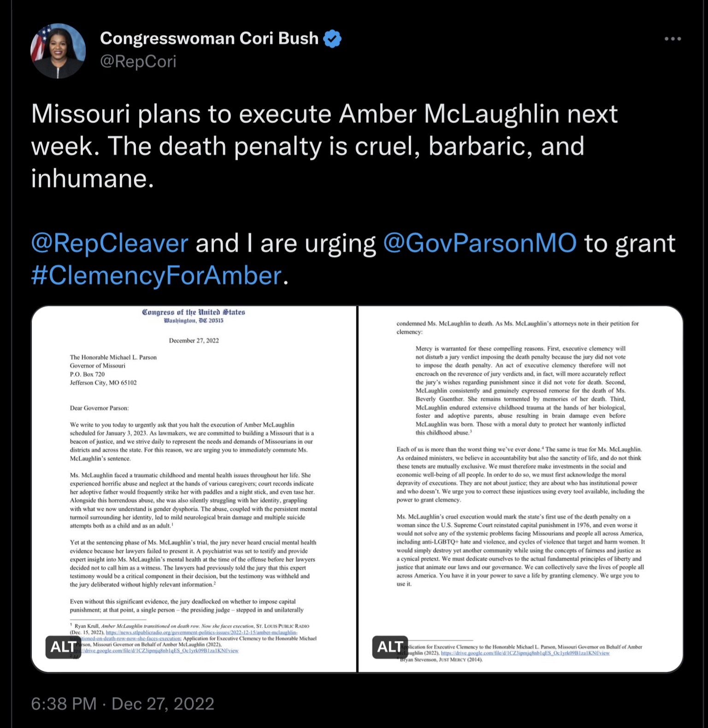Click the blue verified checkmark badge
This screenshot has width=708, height=728.
click(333, 39)
